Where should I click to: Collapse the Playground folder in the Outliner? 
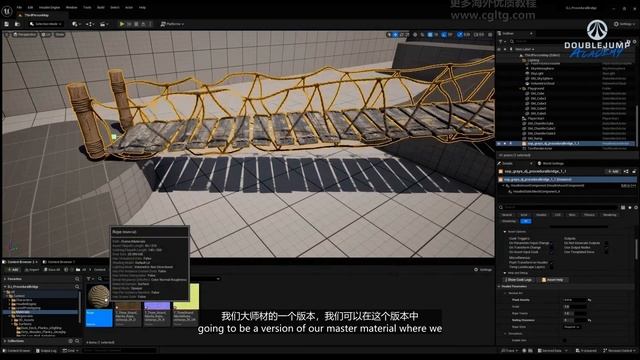pyautogui.click(x=520, y=88)
